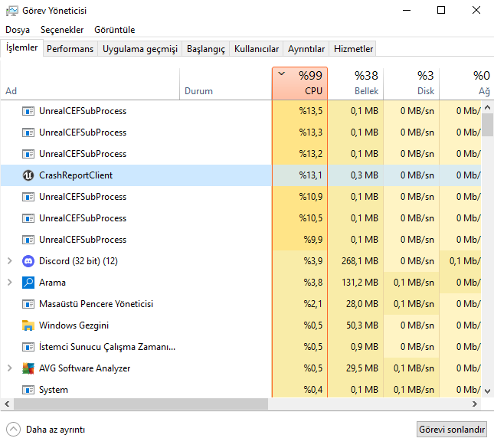Switch to the Uygulama geçmişi tab
494x448 pixels.
click(x=140, y=49)
